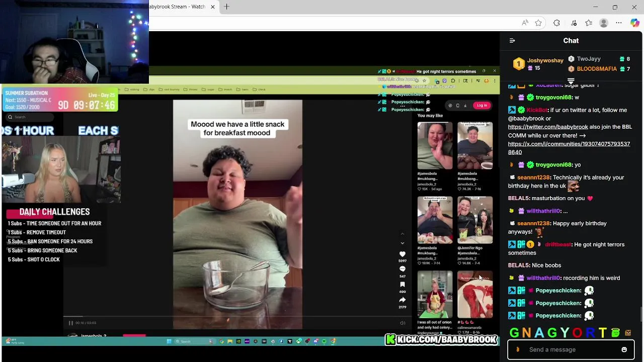Click TikTok coin icon beside Log in
Image resolution: width=644 pixels, height=362 pixels.
point(450,106)
